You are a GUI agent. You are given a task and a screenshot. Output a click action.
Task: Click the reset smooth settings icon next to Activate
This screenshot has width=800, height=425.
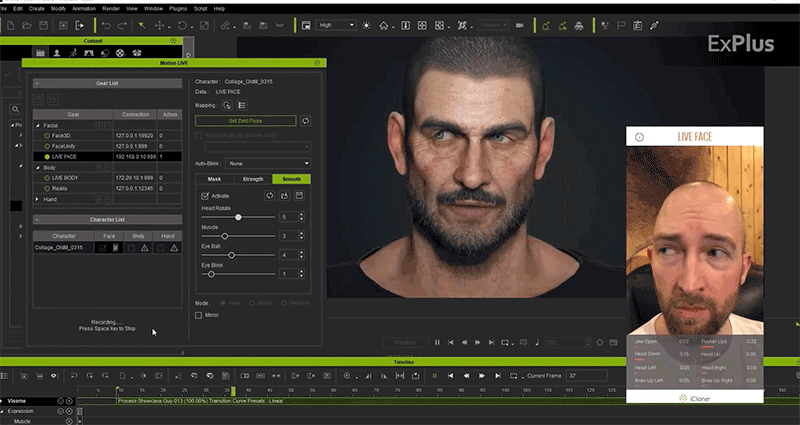tap(269, 195)
